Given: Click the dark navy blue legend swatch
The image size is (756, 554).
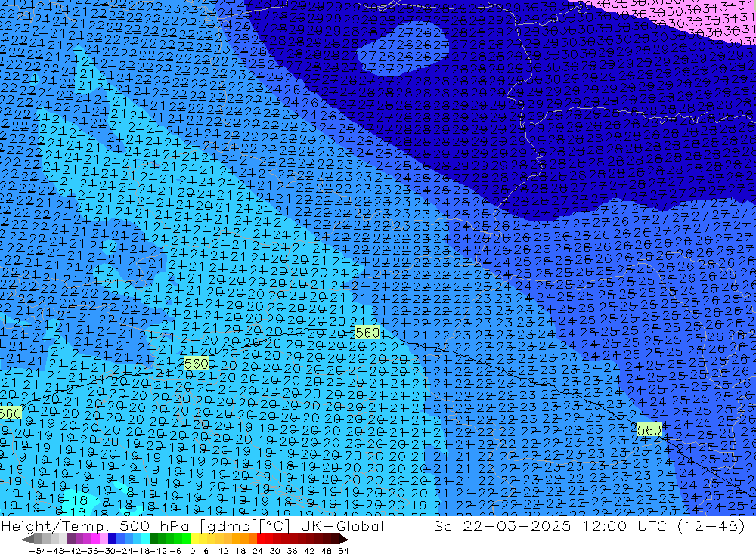Looking at the screenshot, I should pyautogui.click(x=113, y=538).
